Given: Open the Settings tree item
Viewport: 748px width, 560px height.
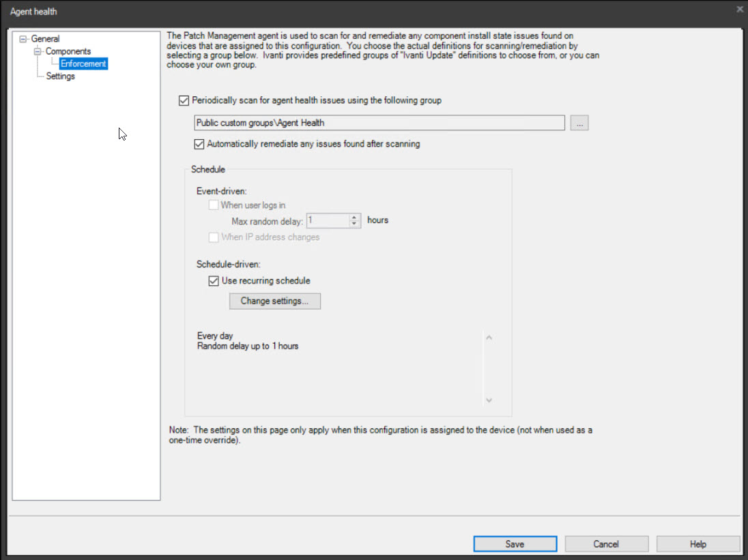Looking at the screenshot, I should tap(61, 76).
